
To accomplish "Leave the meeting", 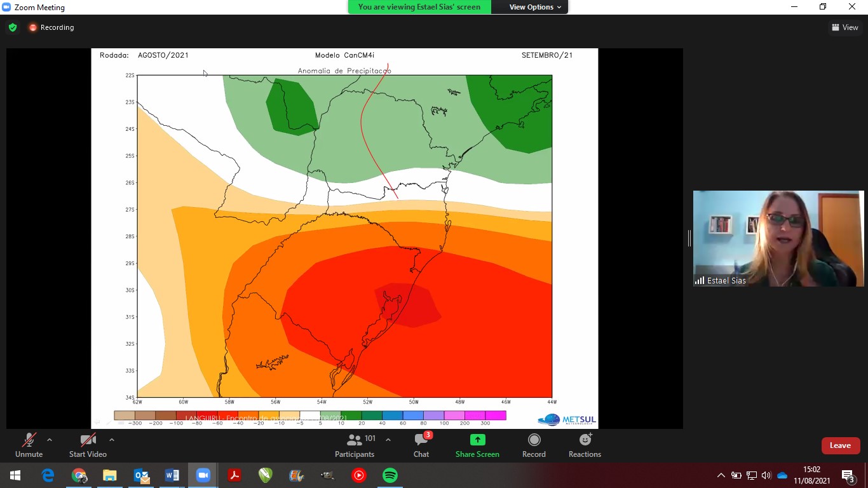I will (840, 445).
